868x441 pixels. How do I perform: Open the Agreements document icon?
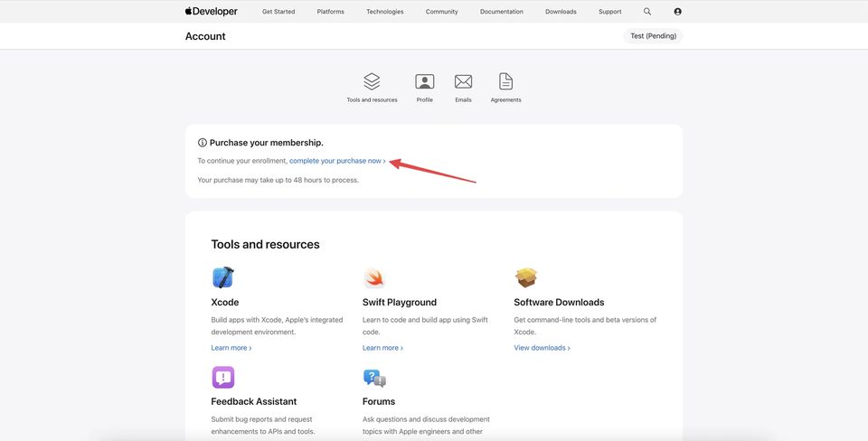[x=506, y=81]
